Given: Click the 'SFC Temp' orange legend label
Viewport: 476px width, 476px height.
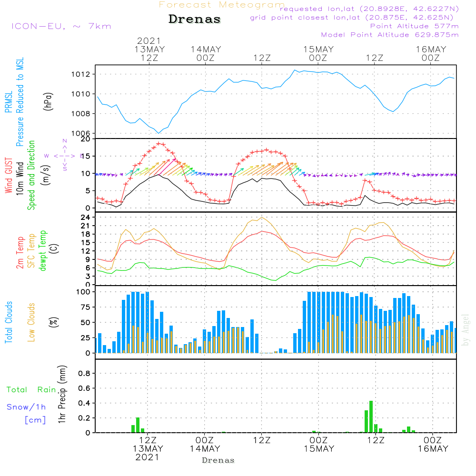Looking at the screenshot, I should click(x=31, y=251).
